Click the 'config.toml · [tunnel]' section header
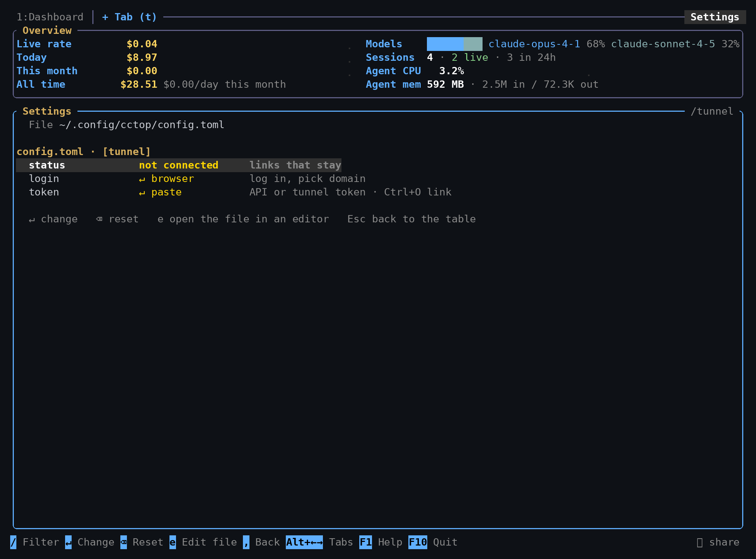 (84, 152)
